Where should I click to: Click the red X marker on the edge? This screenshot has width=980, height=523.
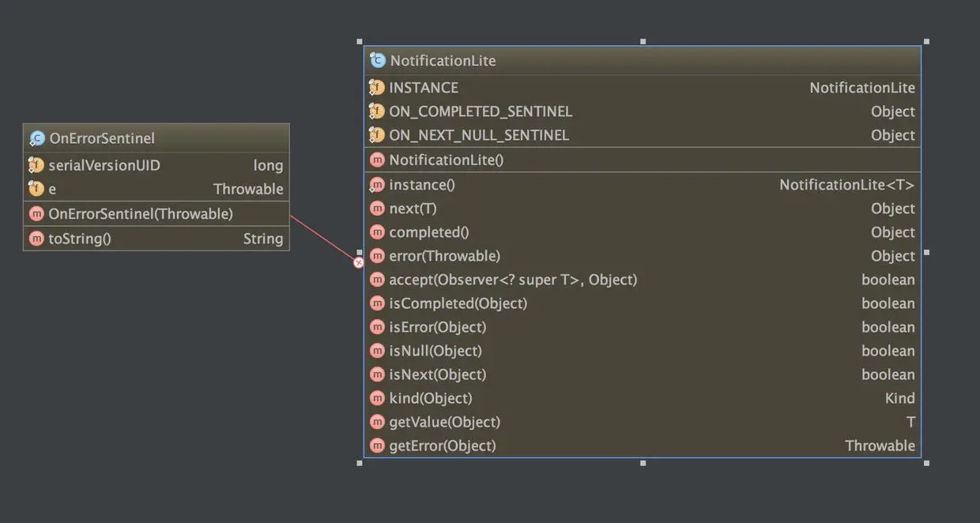359,262
